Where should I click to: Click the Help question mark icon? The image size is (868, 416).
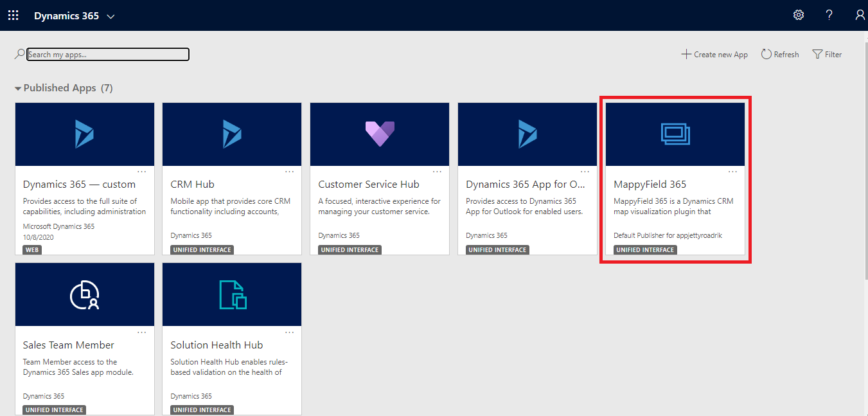pyautogui.click(x=829, y=15)
